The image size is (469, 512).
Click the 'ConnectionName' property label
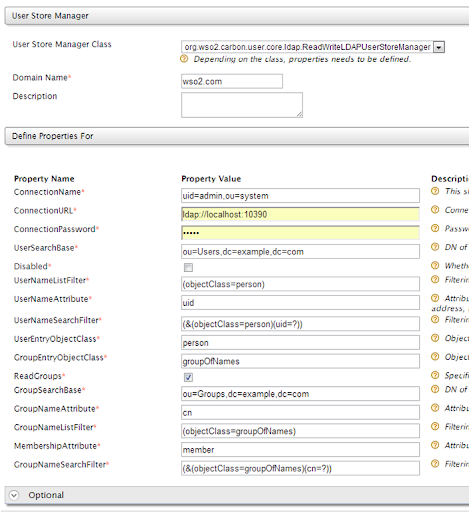47,192
